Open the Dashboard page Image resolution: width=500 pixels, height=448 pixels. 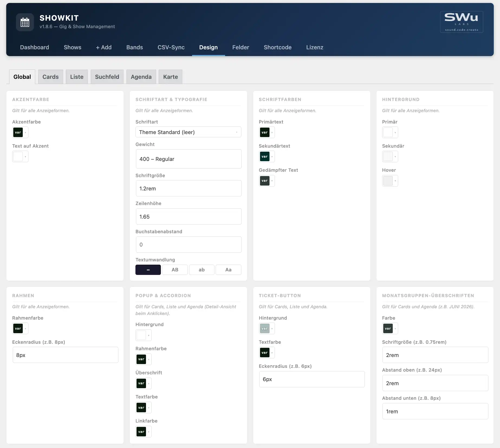[35, 47]
